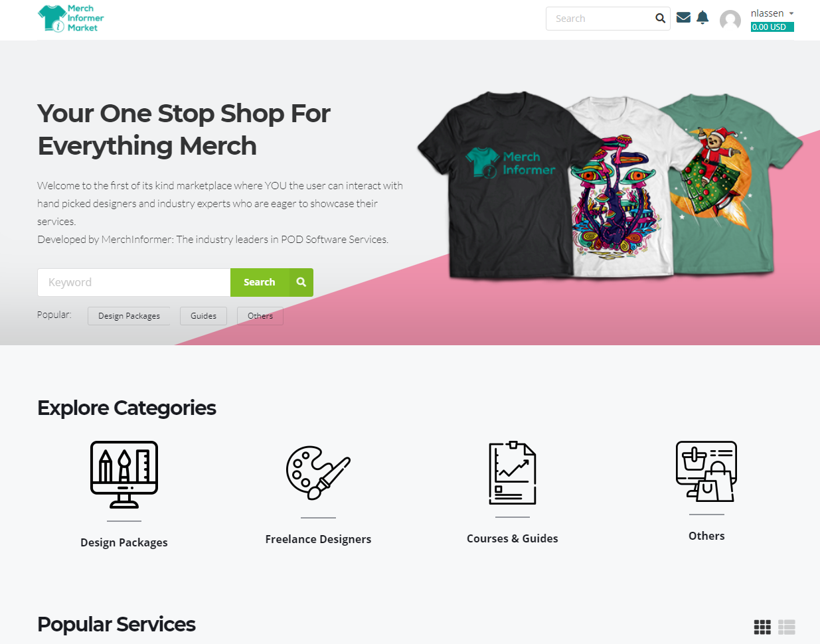Click the magnifier icon in top search box

coord(660,19)
